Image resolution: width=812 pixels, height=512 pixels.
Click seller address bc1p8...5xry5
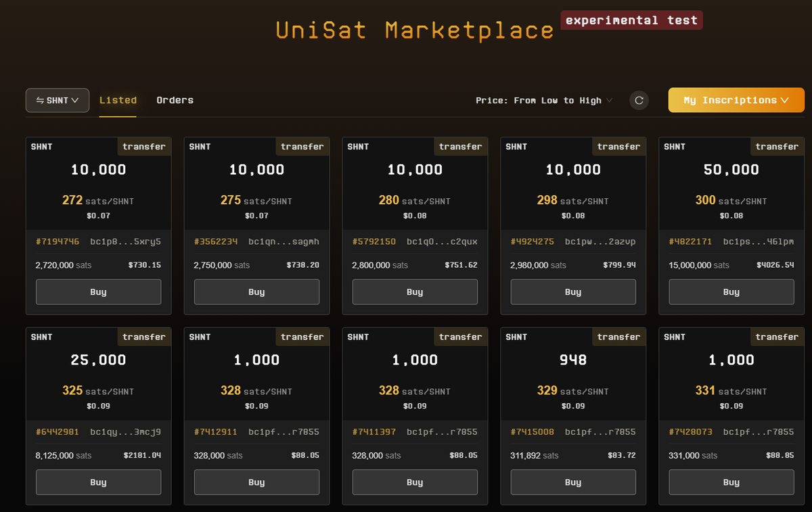(x=126, y=241)
